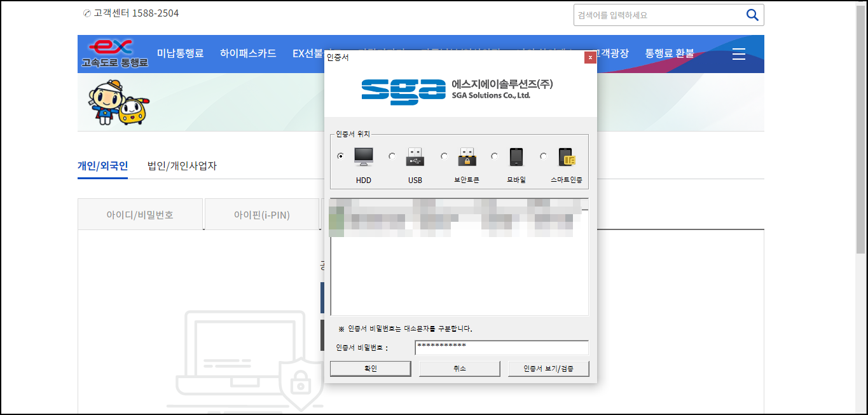The width and height of the screenshot is (868, 415).
Task: Click the EX 고속도로 통행료 logo
Action: click(114, 53)
